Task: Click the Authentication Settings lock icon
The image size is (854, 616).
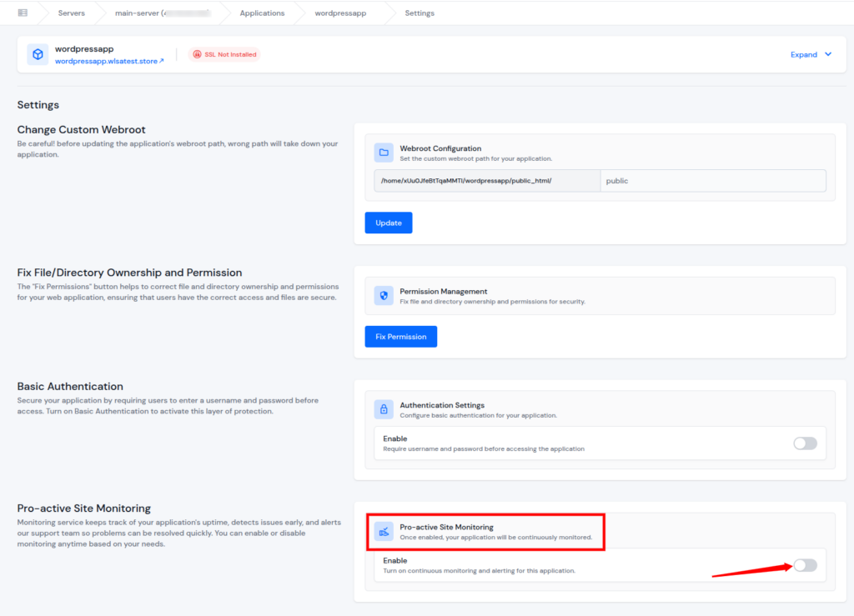Action: click(x=384, y=408)
